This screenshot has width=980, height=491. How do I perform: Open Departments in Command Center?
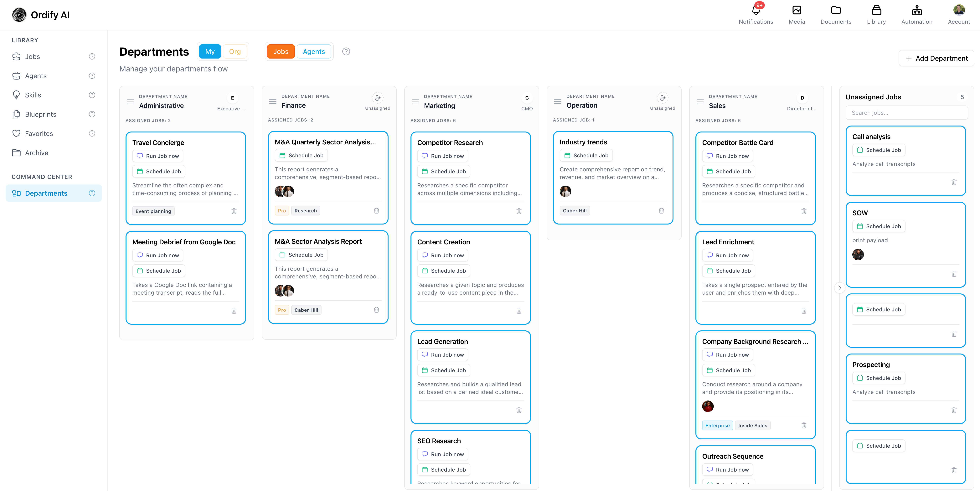[x=54, y=193]
